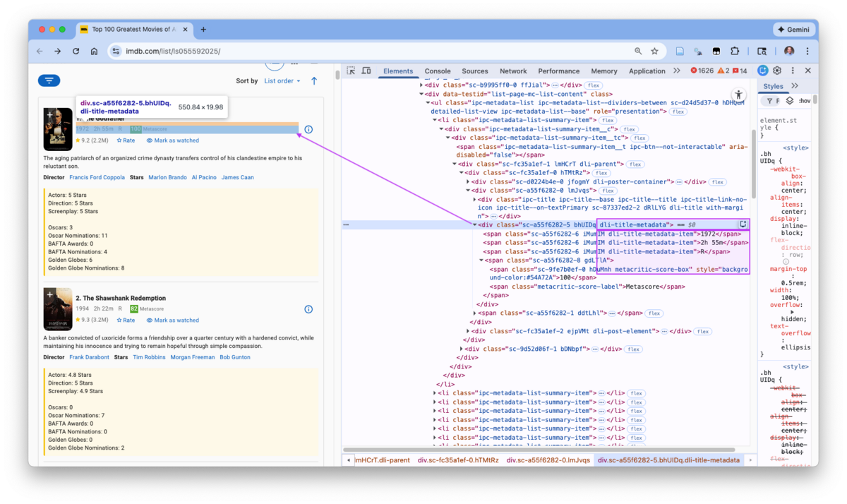
Task: Click the blue filter icon on the IMDb list
Action: tap(48, 80)
